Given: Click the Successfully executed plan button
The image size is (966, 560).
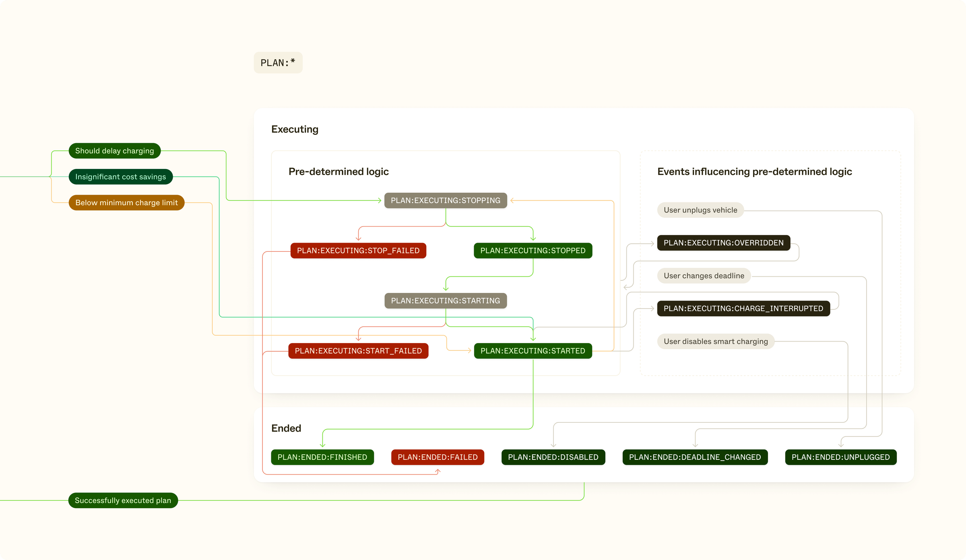Looking at the screenshot, I should [x=123, y=499].
